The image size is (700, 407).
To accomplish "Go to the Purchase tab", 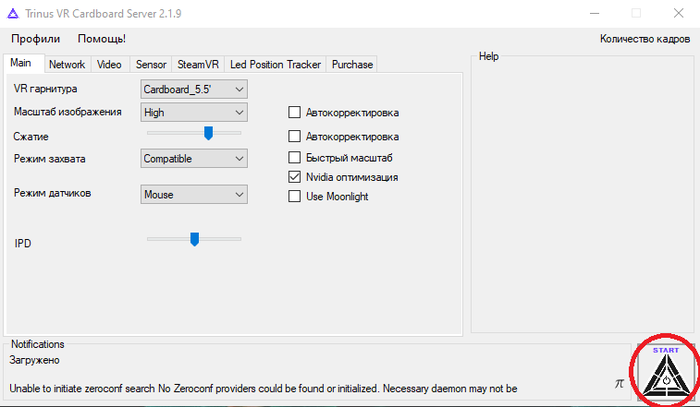I will 352,65.
